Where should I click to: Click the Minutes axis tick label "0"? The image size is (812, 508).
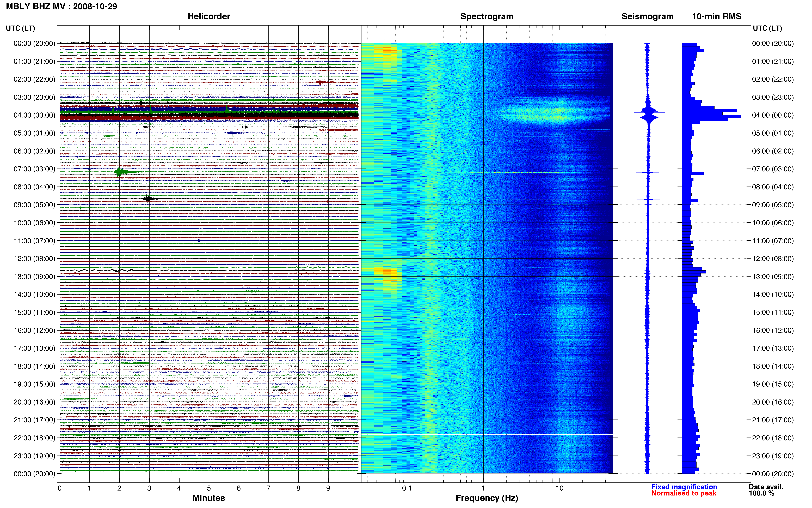[59, 488]
